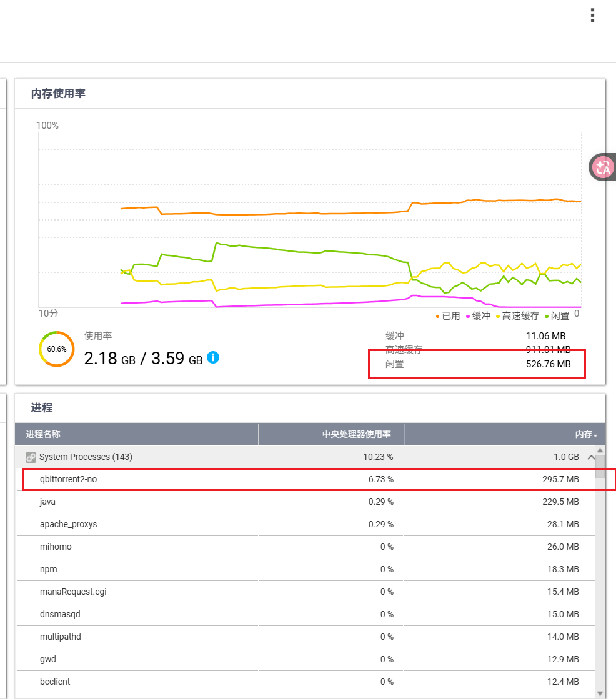Viewport: 616px width, 699px height.
Task: Click the dnsmasqd process entry
Action: click(x=60, y=614)
